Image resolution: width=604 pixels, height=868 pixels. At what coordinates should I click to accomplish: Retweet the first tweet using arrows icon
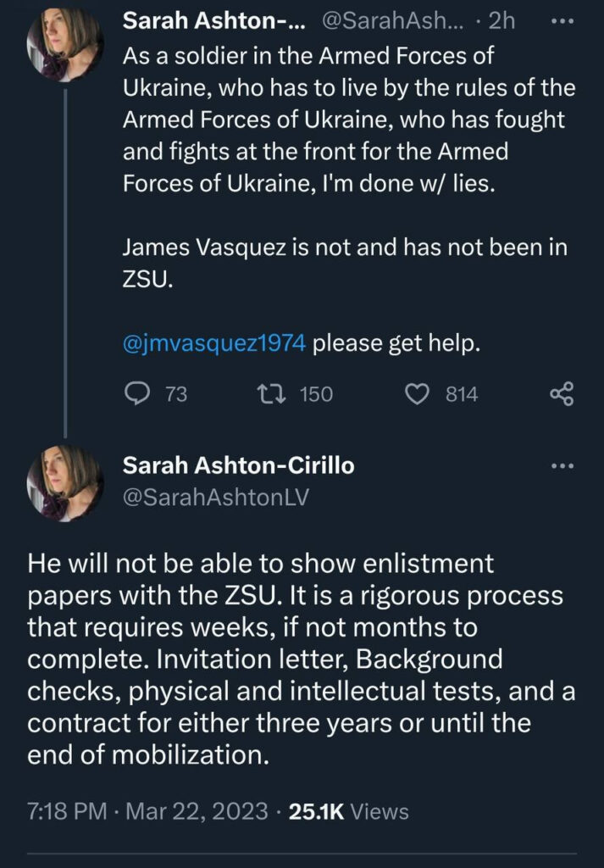(269, 394)
